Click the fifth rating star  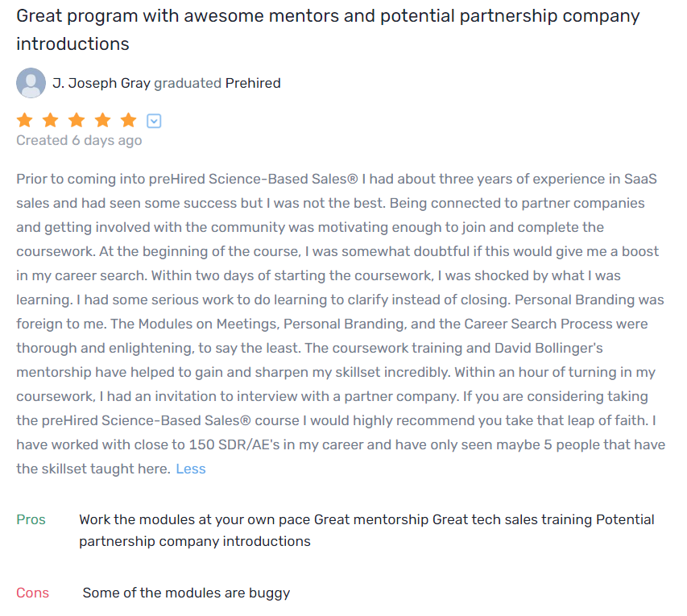tap(128, 121)
